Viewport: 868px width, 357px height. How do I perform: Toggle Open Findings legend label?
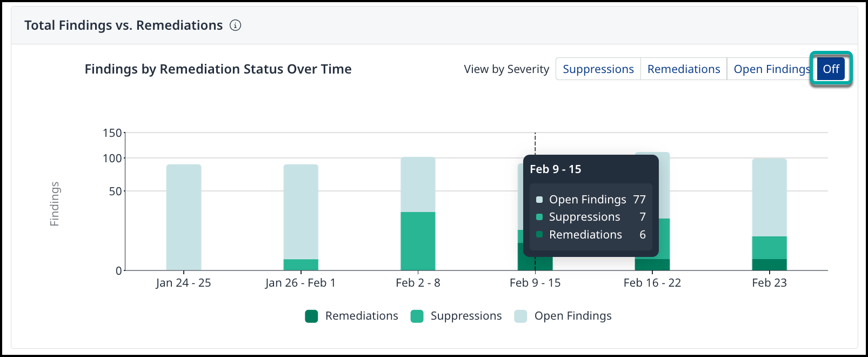click(x=573, y=316)
